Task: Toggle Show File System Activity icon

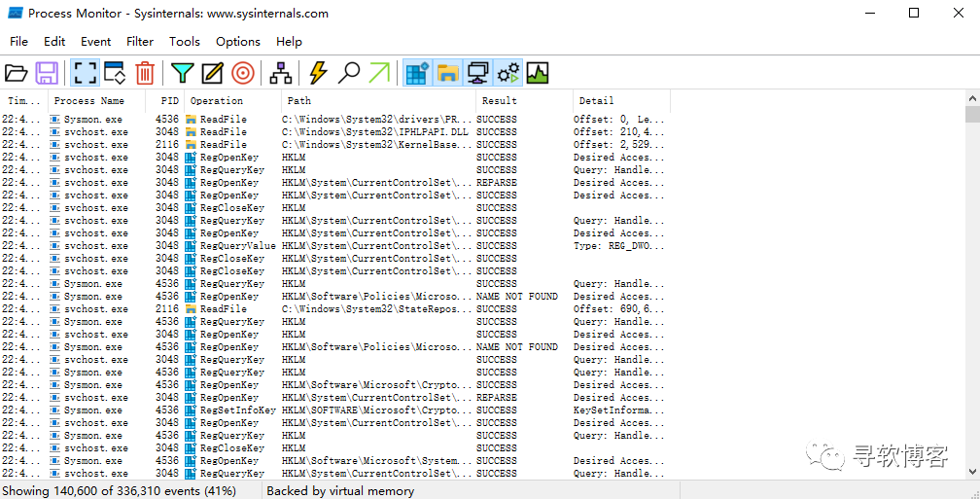Action: 448,73
